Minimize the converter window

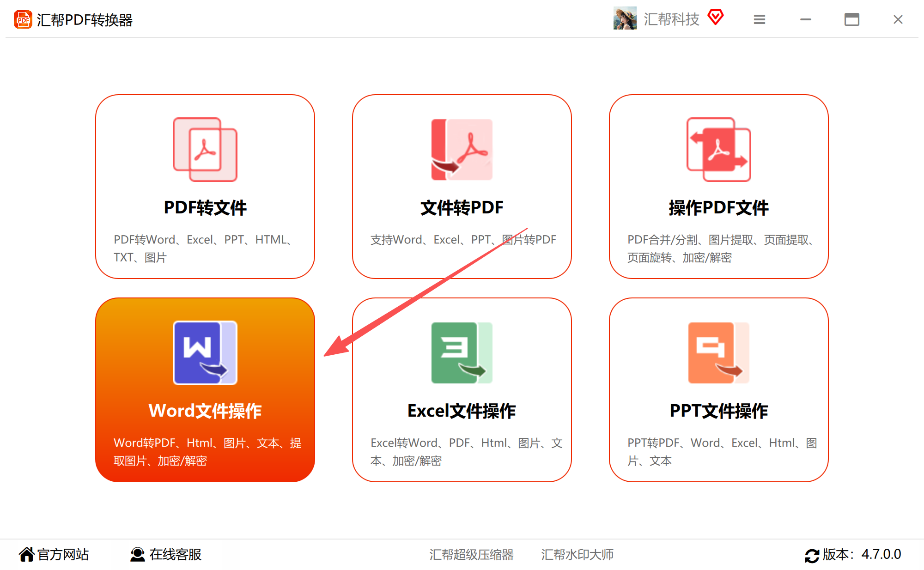[x=806, y=19]
